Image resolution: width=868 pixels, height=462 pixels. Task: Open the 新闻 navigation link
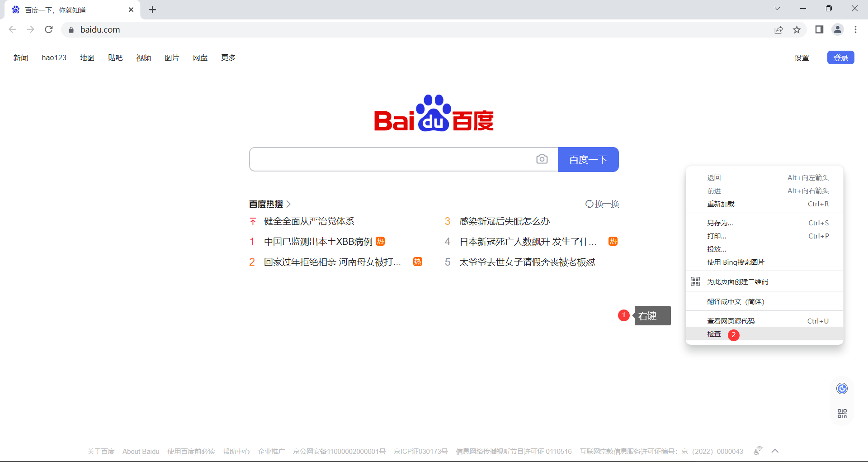pos(21,58)
